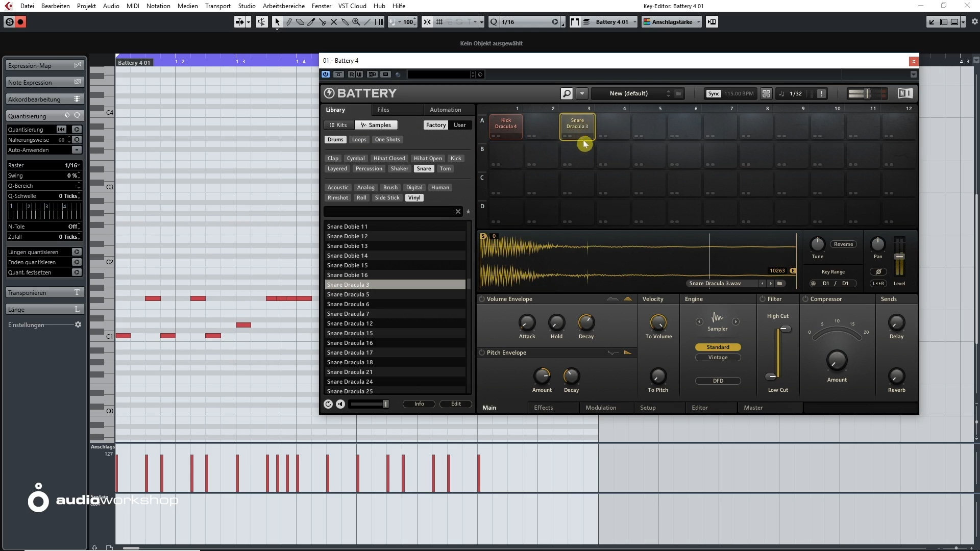Select the draw pencil tool
The width and height of the screenshot is (980, 551).
[289, 22]
